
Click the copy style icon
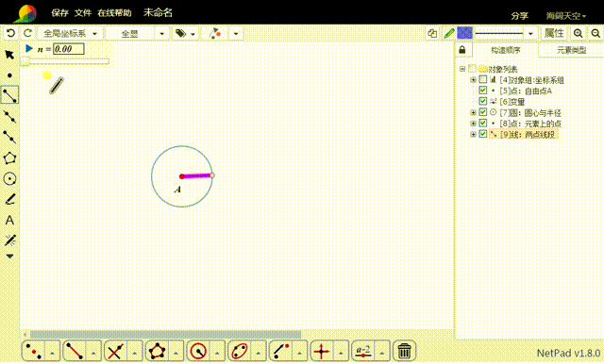[432, 33]
